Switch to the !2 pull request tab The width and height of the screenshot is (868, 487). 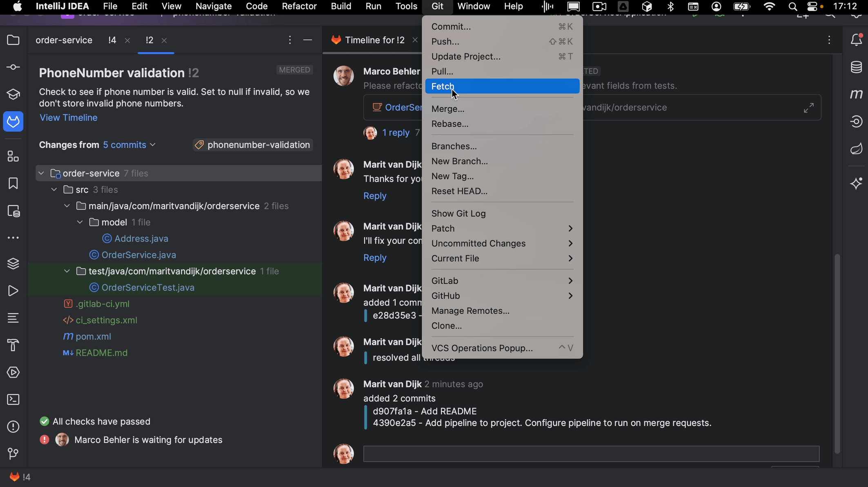tap(149, 40)
